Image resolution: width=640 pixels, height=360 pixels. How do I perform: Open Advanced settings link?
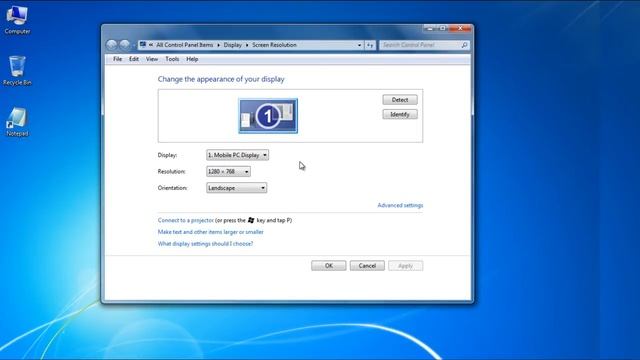coord(400,205)
